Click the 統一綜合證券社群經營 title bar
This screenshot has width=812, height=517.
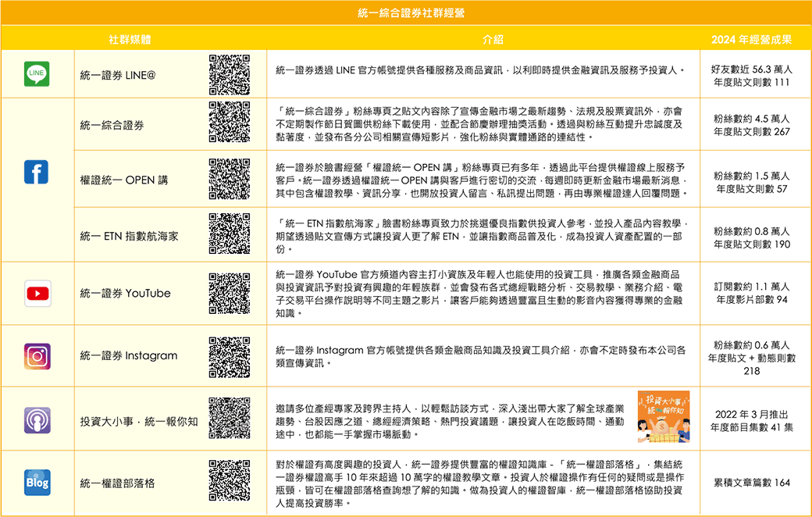(x=405, y=12)
